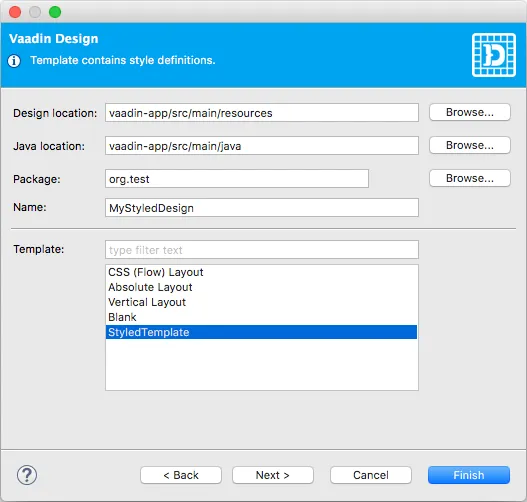Viewport: 527px width, 502px height.
Task: Pick the Blank template
Action: coord(261,317)
